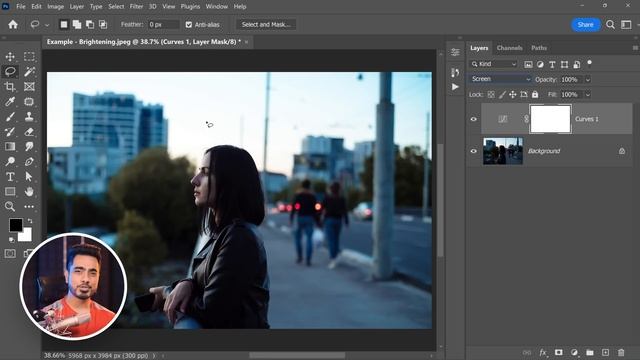Open the Opacity slider dropdown arrow
Image resolution: width=640 pixels, height=360 pixels.
(x=588, y=80)
